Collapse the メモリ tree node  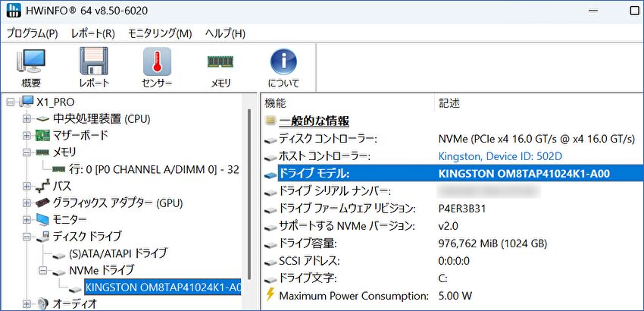(27, 152)
